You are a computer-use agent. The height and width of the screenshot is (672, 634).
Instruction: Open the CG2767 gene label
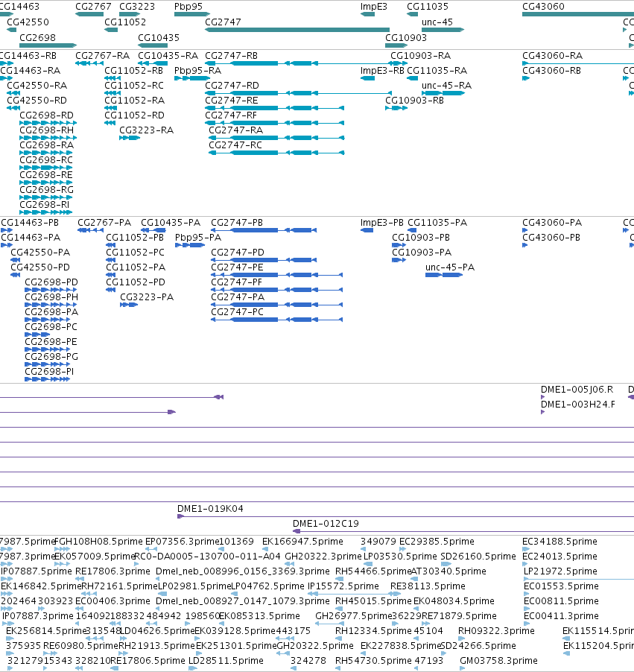[x=93, y=7]
